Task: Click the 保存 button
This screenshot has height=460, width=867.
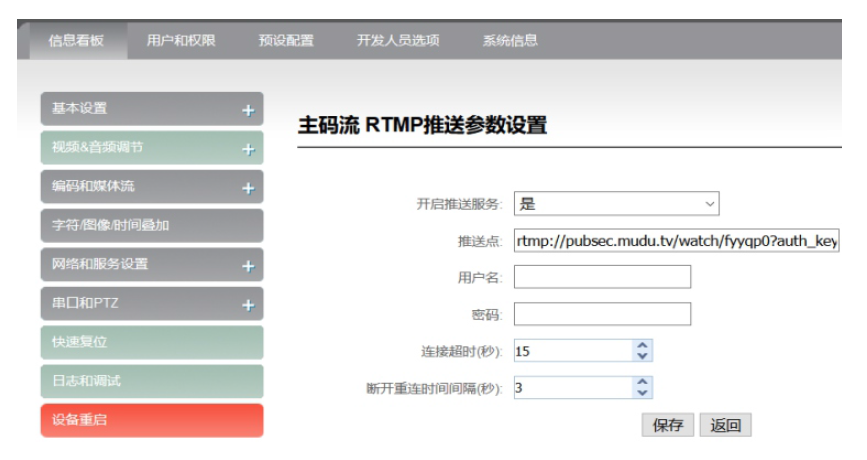Action: click(667, 425)
